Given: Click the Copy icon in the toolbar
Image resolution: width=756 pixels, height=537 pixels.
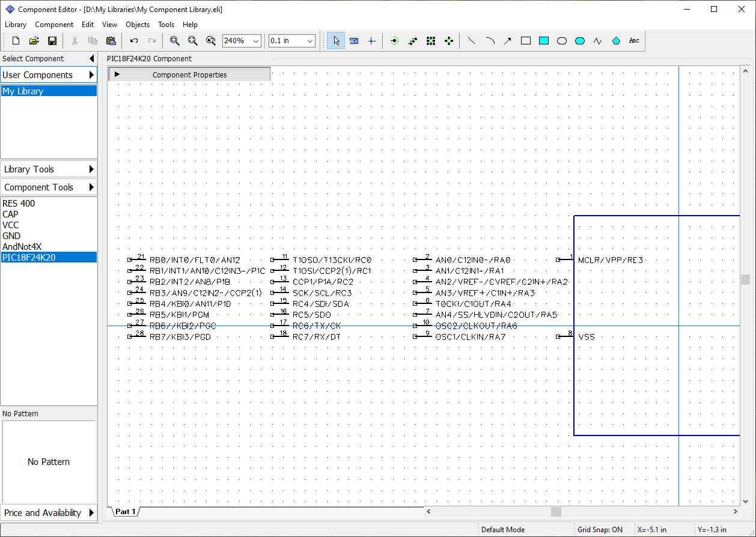Looking at the screenshot, I should (93, 41).
